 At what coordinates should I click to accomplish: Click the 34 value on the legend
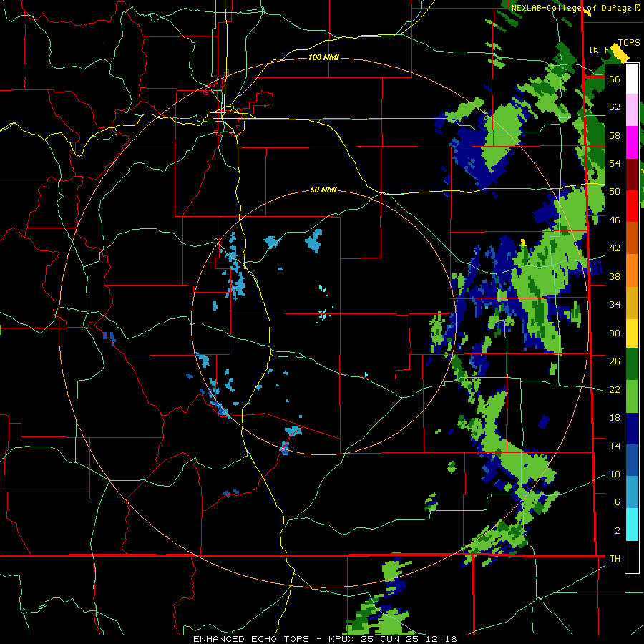point(615,305)
